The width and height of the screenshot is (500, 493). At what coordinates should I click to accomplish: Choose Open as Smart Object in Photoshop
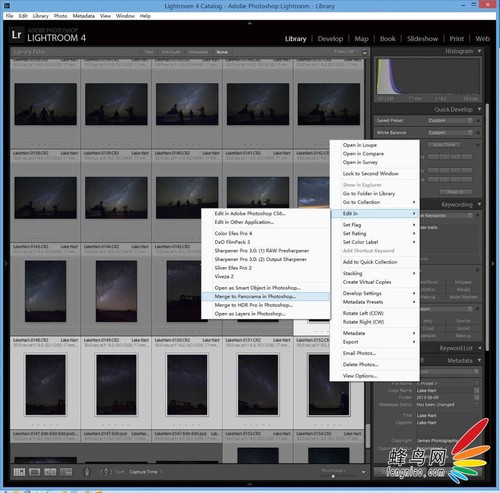(265, 288)
